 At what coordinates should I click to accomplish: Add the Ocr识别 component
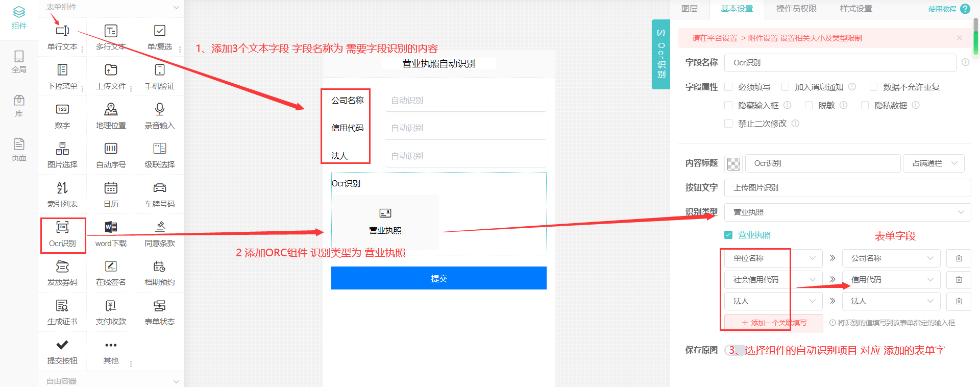tap(62, 234)
